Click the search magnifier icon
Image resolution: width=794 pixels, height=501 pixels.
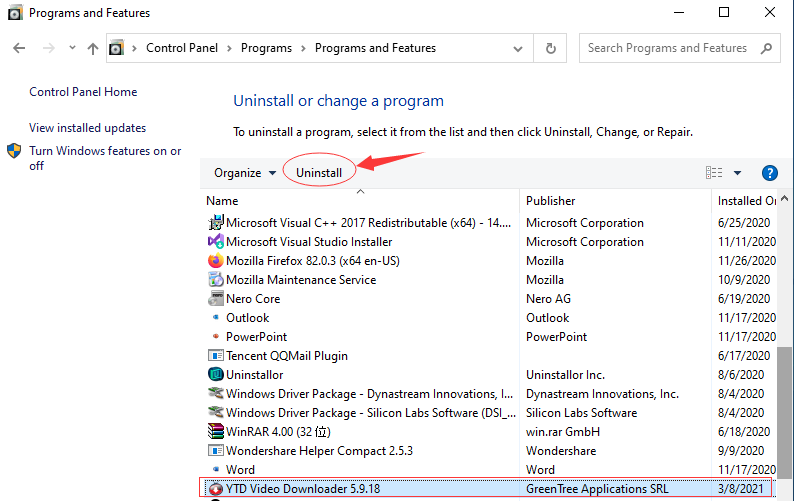pyautogui.click(x=766, y=48)
